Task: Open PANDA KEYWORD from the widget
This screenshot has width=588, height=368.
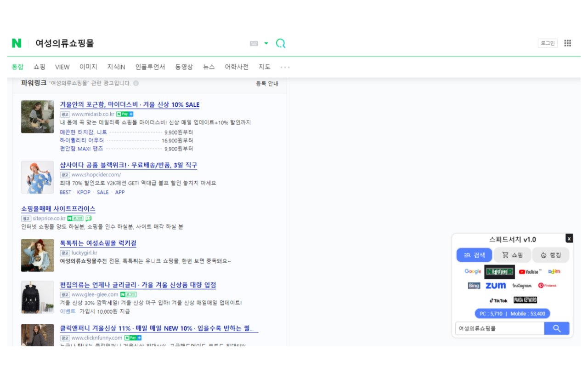Action: point(525,299)
